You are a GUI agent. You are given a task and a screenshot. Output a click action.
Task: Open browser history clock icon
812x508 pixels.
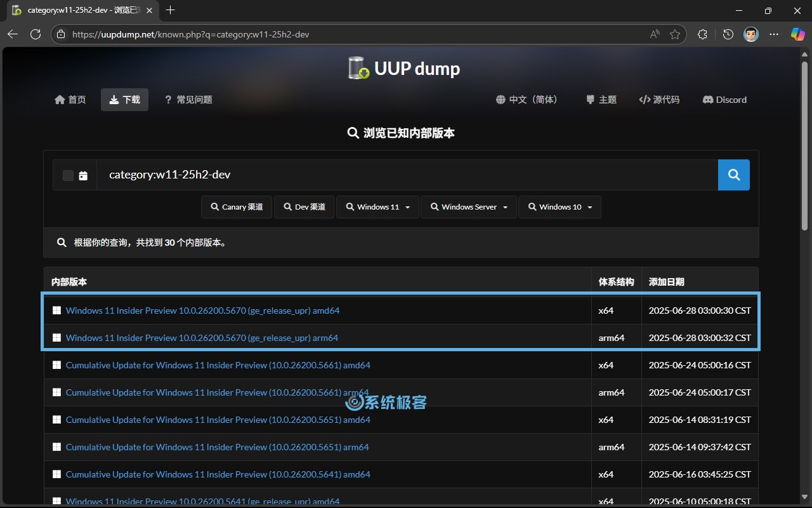728,34
